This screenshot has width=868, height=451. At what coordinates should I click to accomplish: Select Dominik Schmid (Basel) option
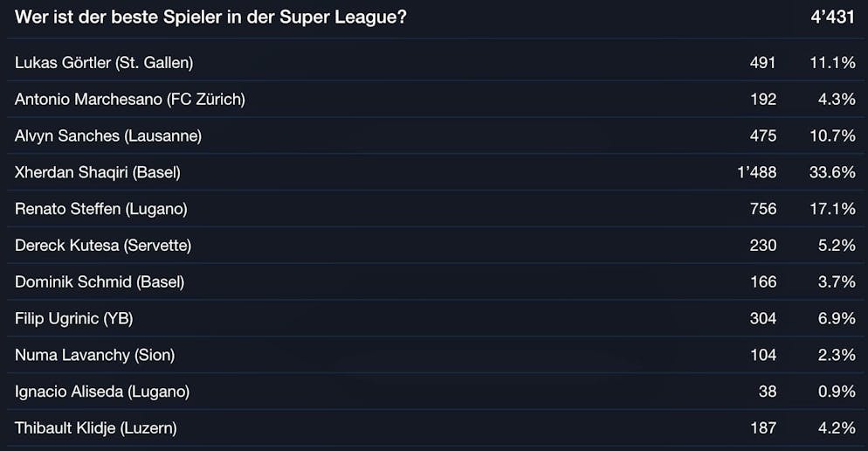[100, 281]
